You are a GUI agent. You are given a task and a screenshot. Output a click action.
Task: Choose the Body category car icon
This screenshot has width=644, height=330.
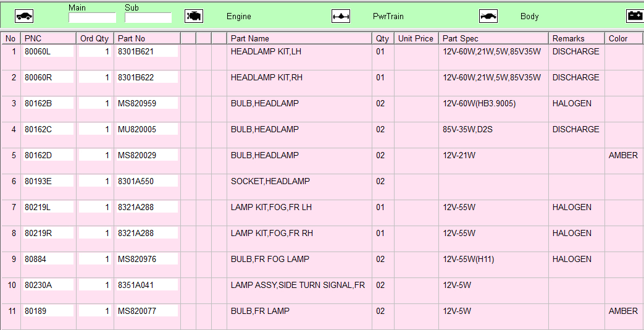[x=488, y=16]
